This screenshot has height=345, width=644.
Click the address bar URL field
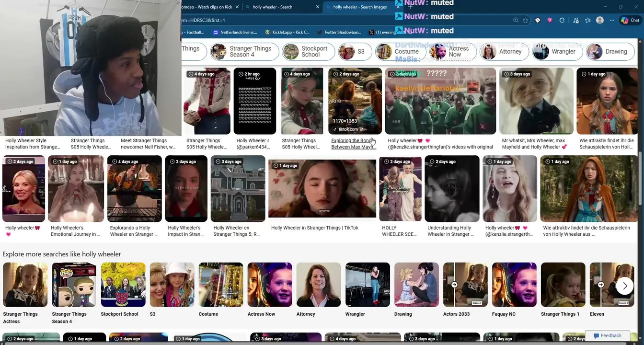345,20
